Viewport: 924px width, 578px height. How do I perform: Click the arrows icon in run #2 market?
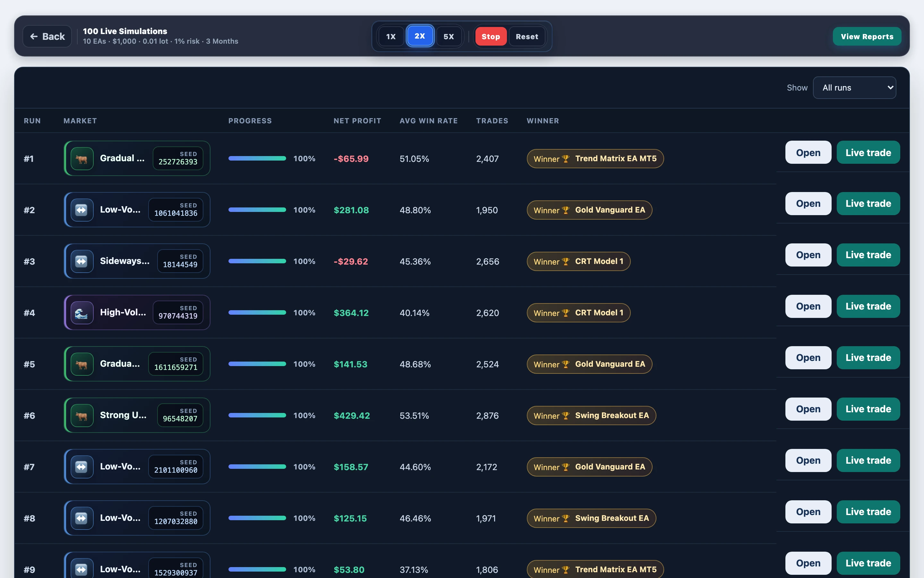[82, 210]
